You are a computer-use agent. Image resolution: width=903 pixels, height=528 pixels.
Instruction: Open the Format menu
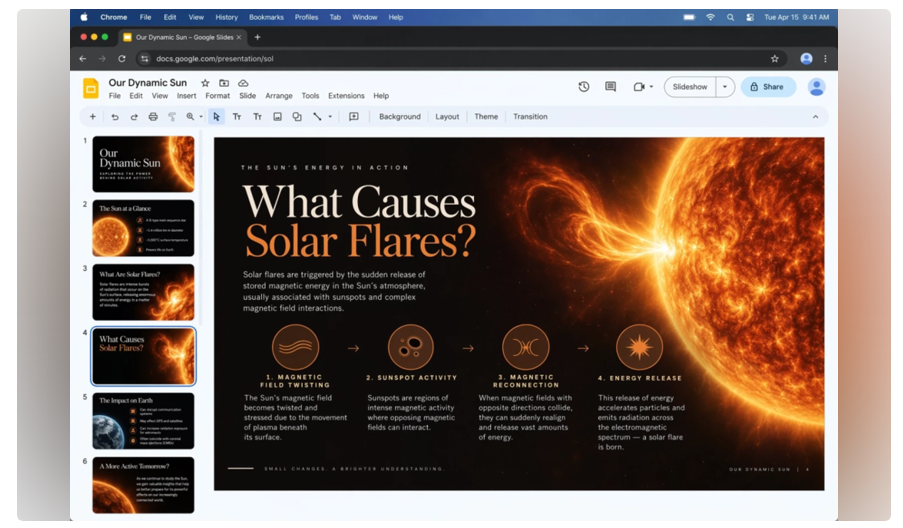tap(218, 96)
